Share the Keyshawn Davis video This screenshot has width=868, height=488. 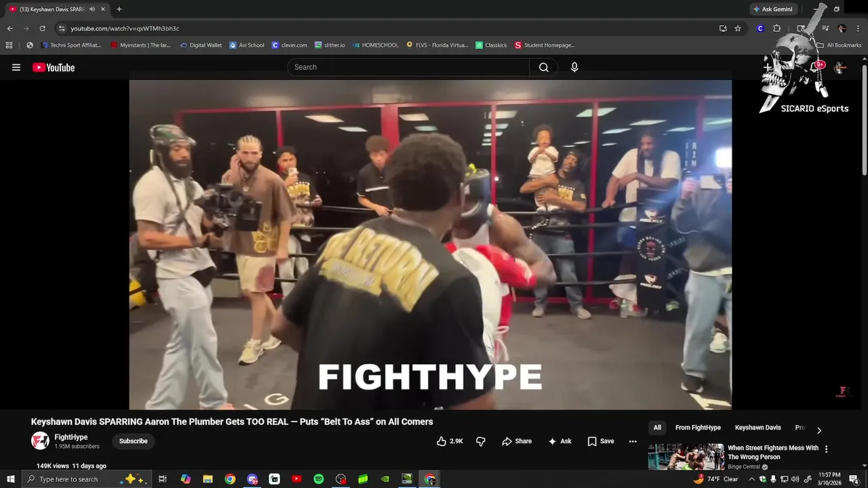point(517,441)
